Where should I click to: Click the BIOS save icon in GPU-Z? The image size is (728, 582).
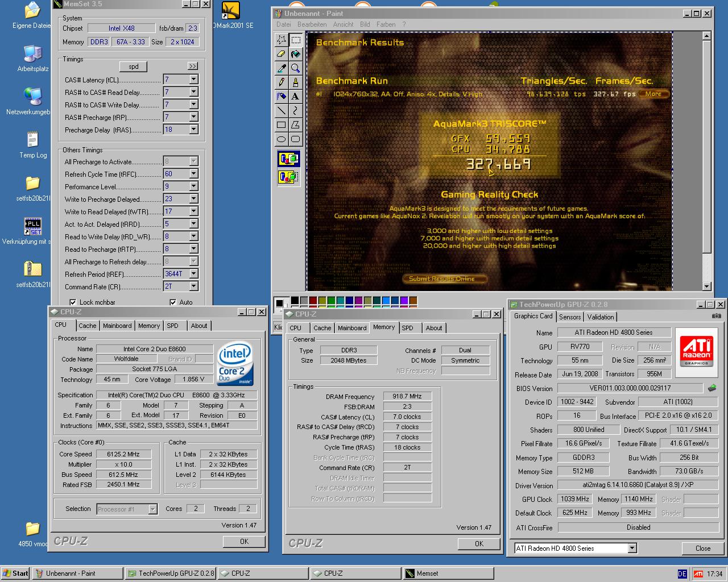712,388
